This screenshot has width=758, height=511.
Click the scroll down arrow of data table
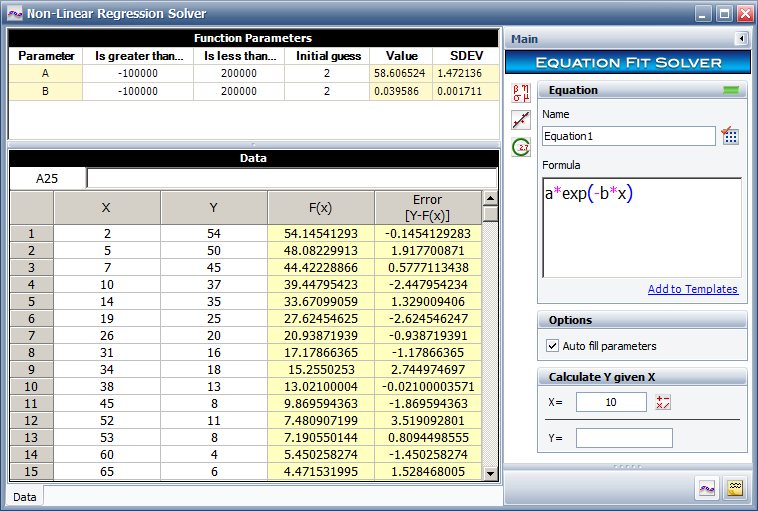[490, 473]
